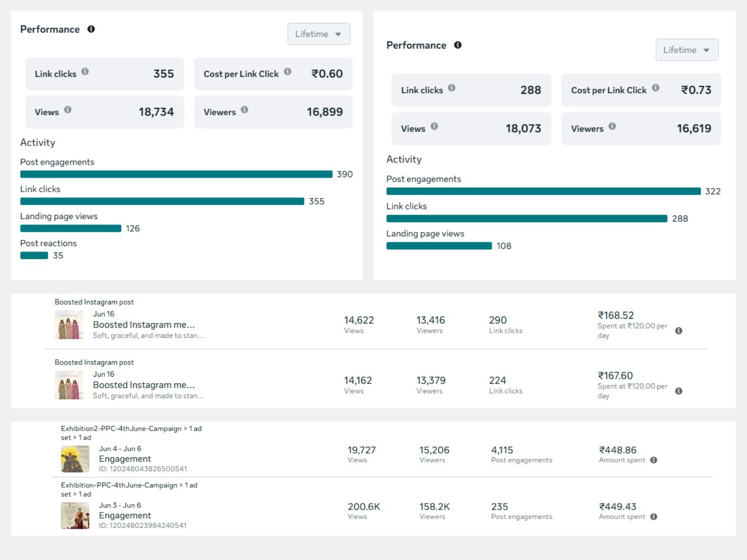This screenshot has width=747, height=560.
Task: Open thumbnail of boosted post with 290 link clicks
Action: click(x=69, y=325)
